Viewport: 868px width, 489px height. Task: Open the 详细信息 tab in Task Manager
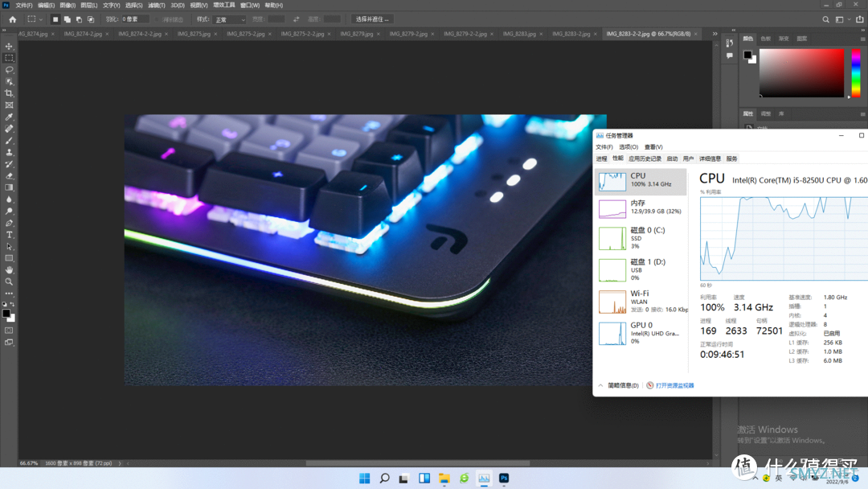710,159
